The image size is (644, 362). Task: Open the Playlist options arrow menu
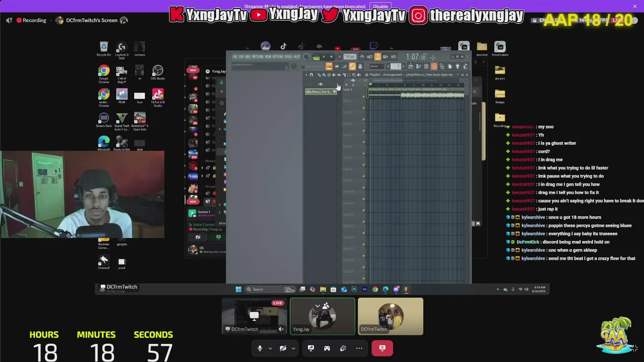(x=307, y=75)
